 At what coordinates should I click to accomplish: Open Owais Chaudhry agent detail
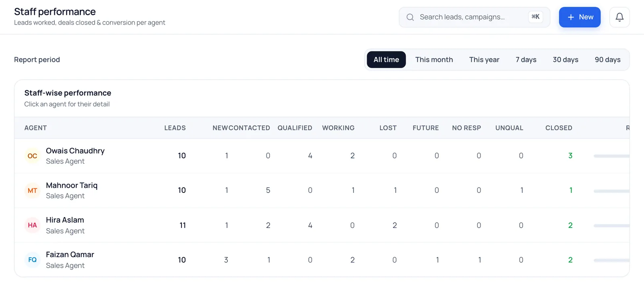(x=322, y=156)
